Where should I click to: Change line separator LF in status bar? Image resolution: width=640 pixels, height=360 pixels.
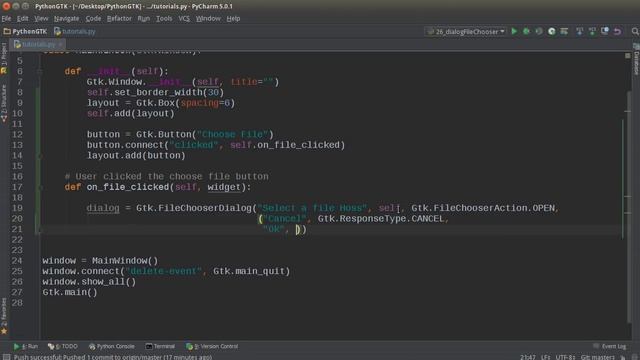pyautogui.click(x=546, y=357)
